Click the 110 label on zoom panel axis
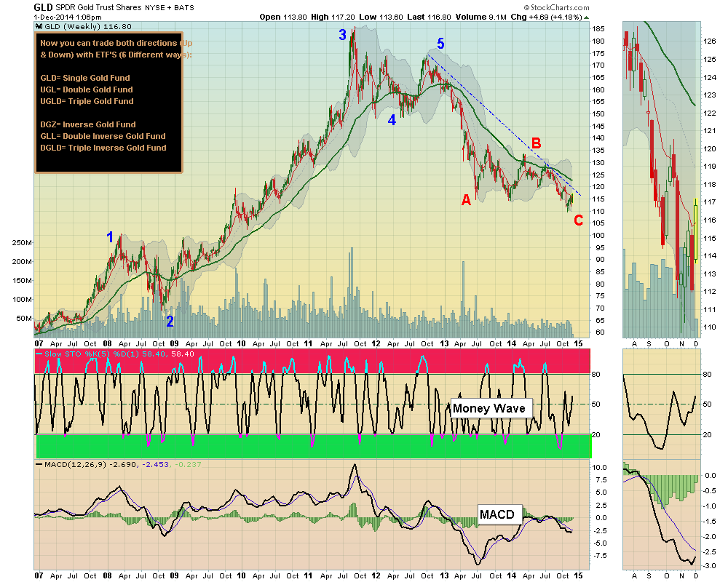 tap(709, 327)
